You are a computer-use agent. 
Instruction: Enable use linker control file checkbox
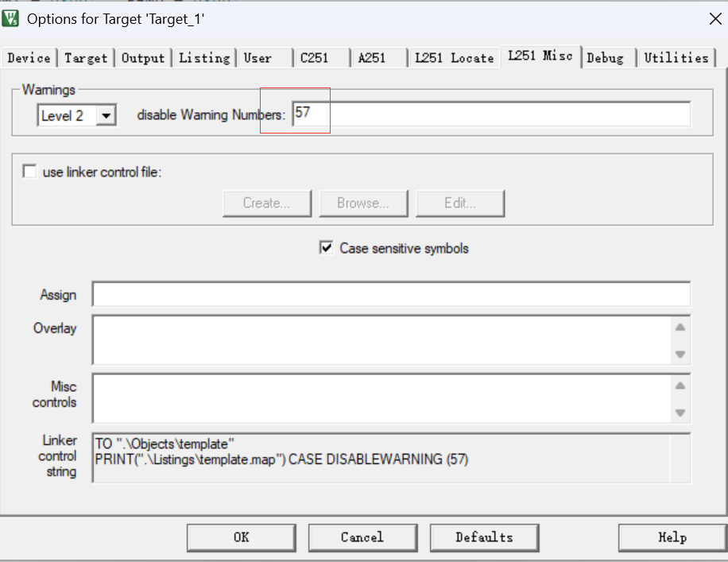(x=29, y=172)
